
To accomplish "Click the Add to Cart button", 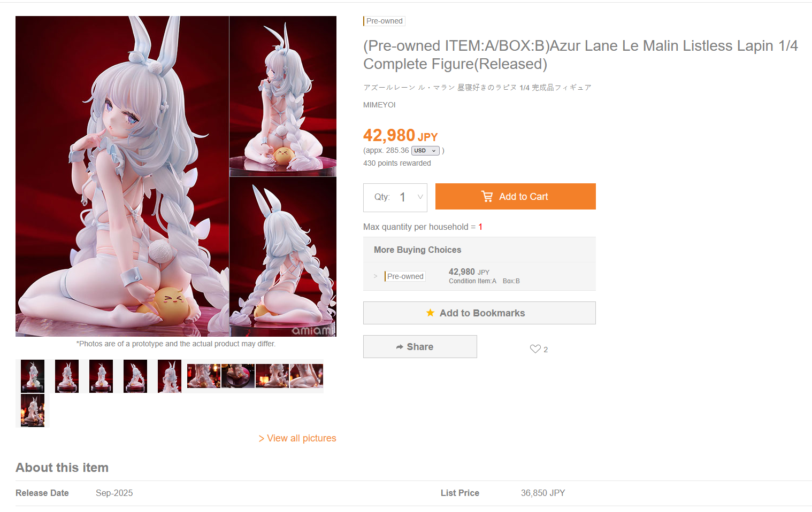I will (516, 196).
